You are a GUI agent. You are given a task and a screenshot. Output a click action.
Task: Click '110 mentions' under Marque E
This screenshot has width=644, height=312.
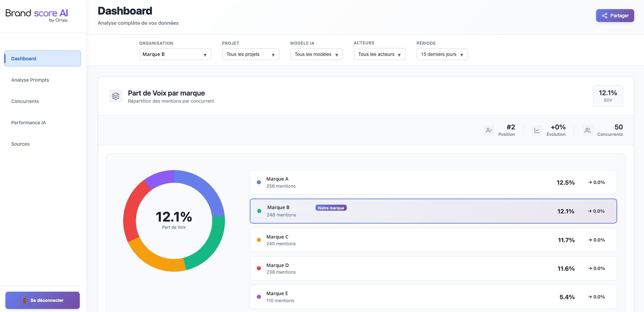click(x=280, y=300)
